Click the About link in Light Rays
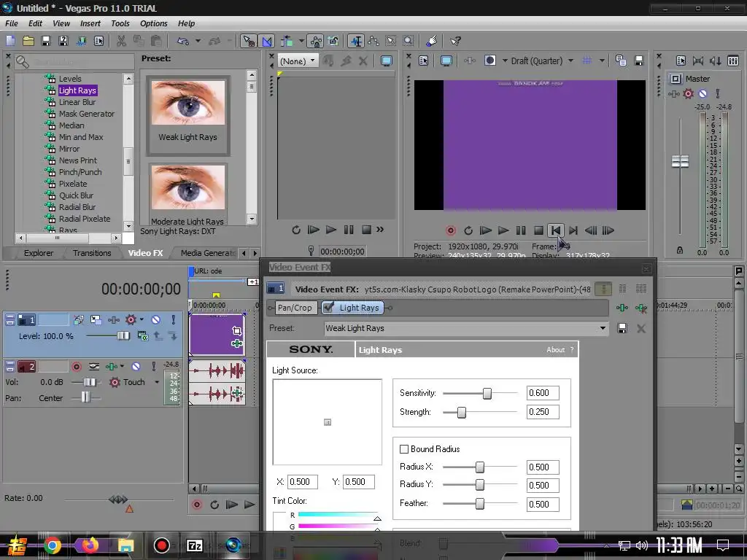The image size is (747, 560). pyautogui.click(x=555, y=349)
